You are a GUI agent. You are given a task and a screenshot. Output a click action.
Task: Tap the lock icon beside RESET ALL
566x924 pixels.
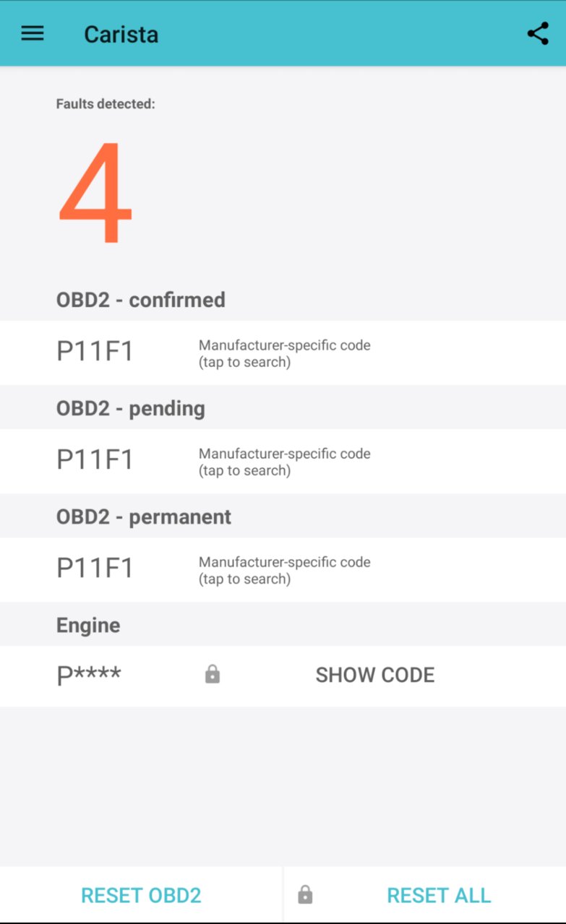coord(305,895)
